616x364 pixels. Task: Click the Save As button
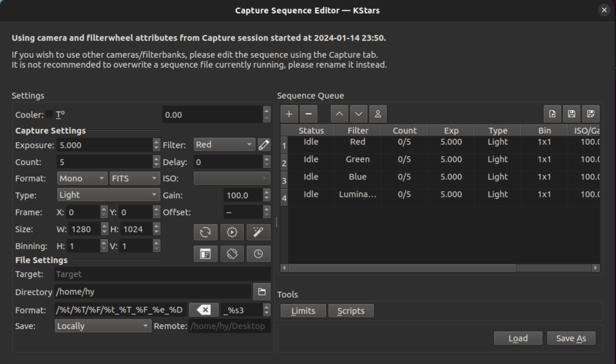571,338
